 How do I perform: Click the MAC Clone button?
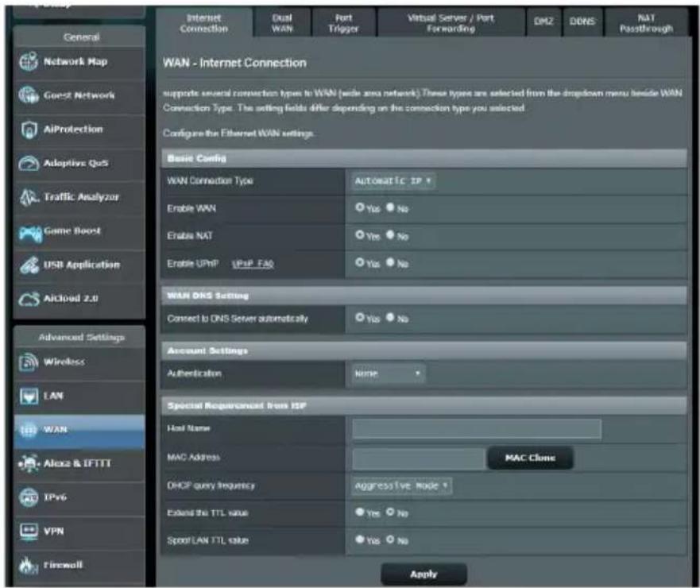click(530, 458)
